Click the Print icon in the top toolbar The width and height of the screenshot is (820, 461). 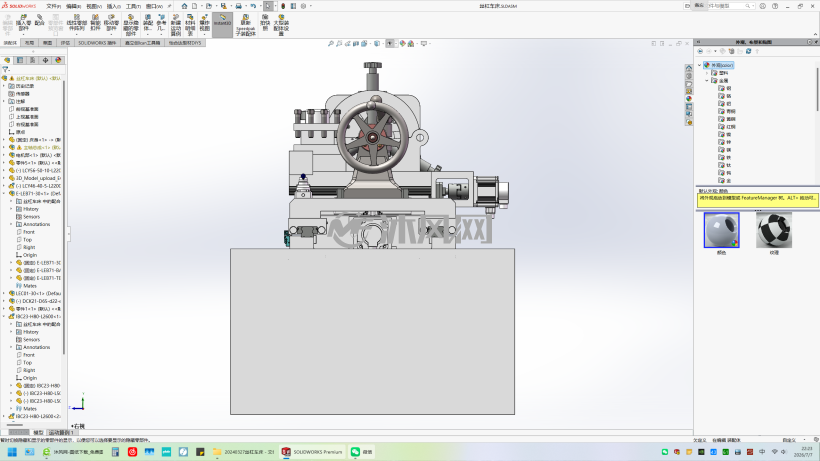pos(238,6)
